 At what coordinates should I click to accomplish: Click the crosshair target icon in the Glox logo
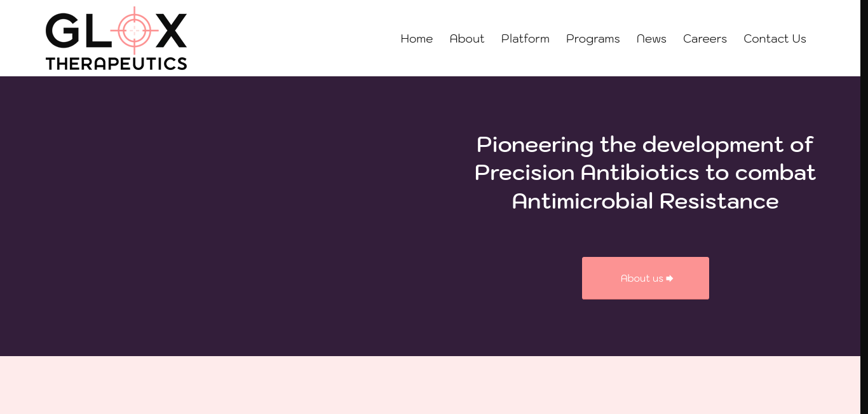(x=134, y=30)
